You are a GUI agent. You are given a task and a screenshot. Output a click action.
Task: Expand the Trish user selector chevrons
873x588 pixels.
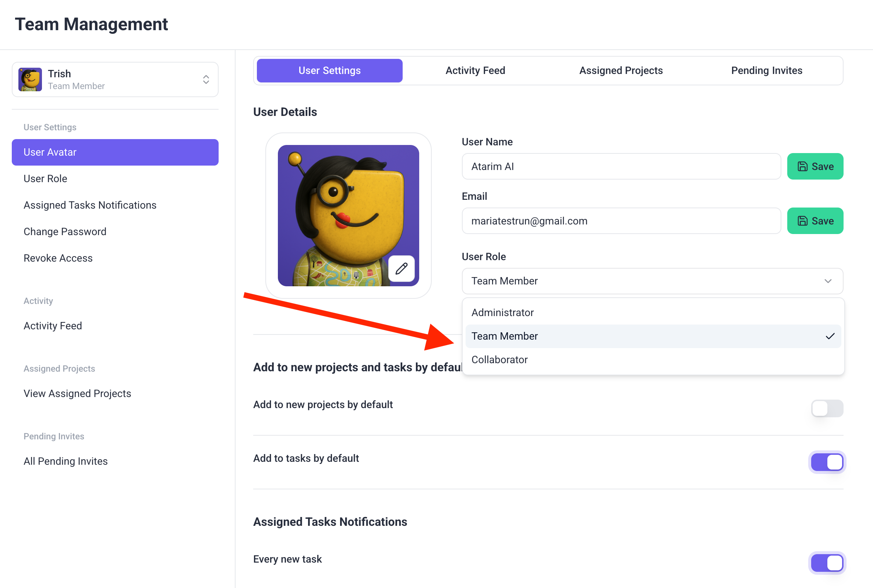point(206,79)
